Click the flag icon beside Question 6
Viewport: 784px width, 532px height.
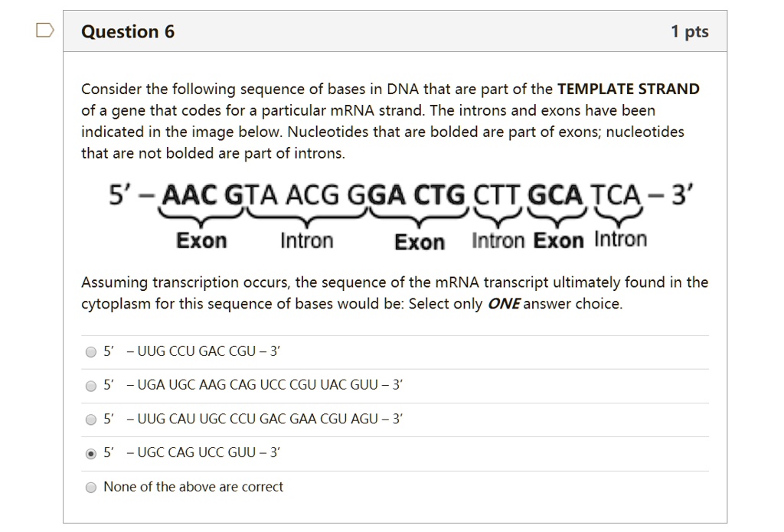pos(45,29)
